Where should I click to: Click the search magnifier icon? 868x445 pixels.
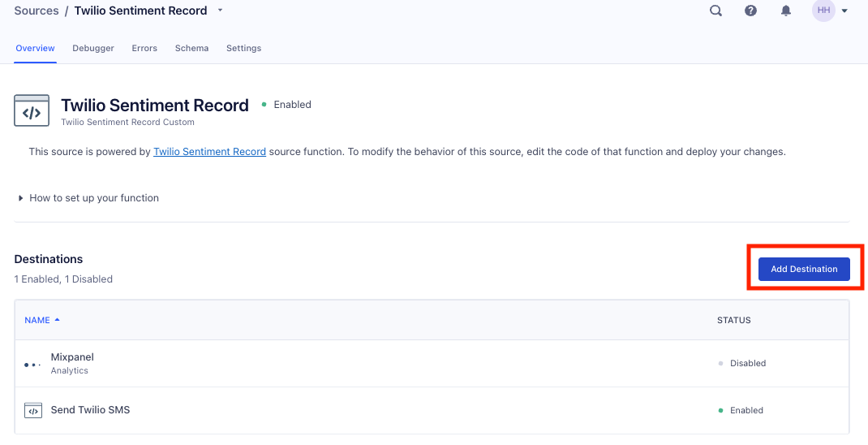pyautogui.click(x=715, y=11)
